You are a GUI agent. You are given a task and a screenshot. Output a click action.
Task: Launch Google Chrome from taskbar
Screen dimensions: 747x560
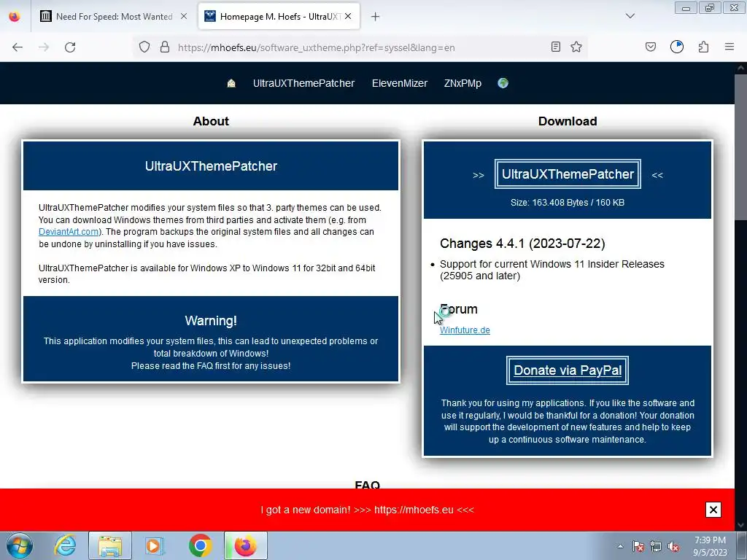coord(200,545)
